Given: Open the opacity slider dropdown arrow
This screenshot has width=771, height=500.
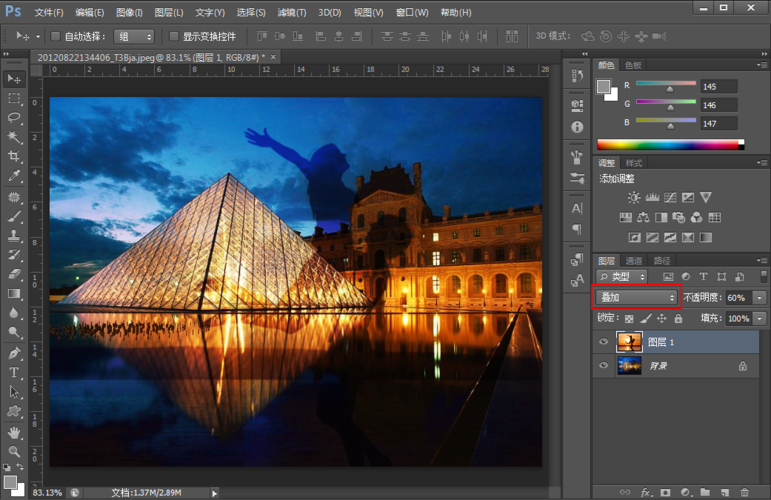Looking at the screenshot, I should pos(760,297).
